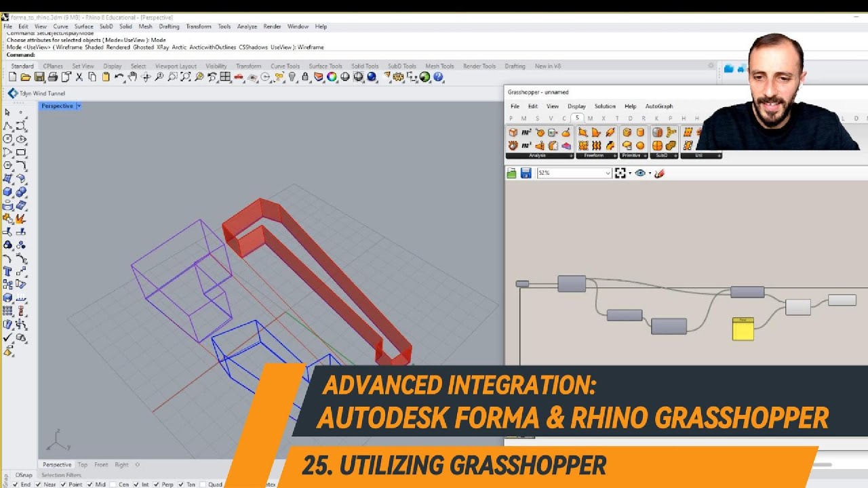Click the four-viewport layout icon
The height and width of the screenshot is (488, 868).
point(224,77)
